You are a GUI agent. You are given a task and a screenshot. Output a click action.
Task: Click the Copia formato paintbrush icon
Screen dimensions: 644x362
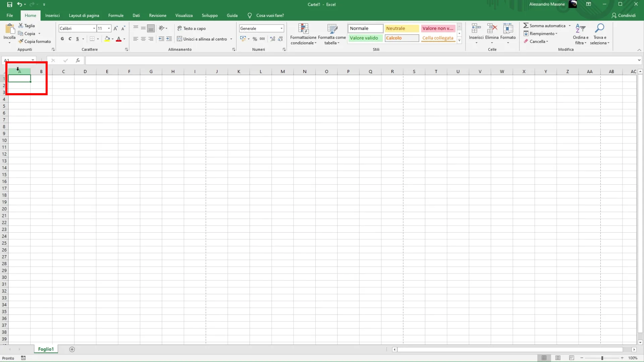click(x=21, y=41)
